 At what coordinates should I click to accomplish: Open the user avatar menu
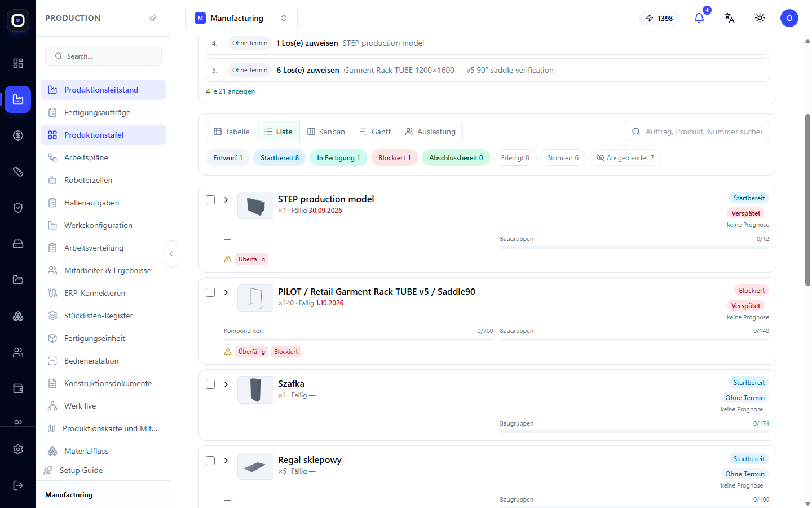789,18
